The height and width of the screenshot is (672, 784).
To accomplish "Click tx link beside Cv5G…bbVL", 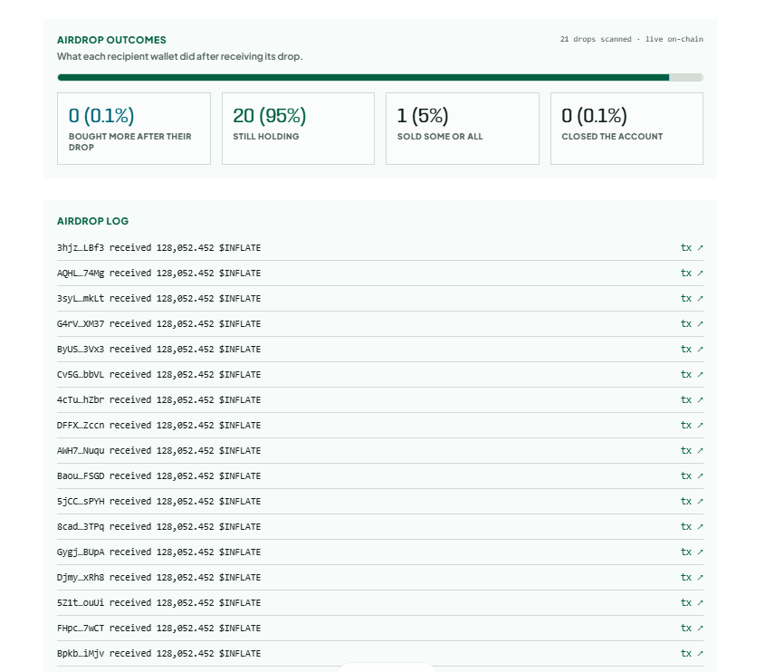I will 692,374.
